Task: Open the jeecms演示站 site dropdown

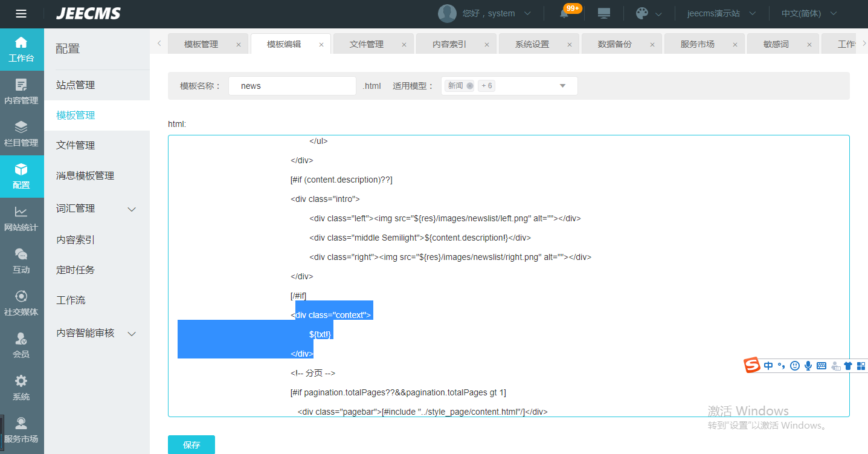Action: point(721,13)
